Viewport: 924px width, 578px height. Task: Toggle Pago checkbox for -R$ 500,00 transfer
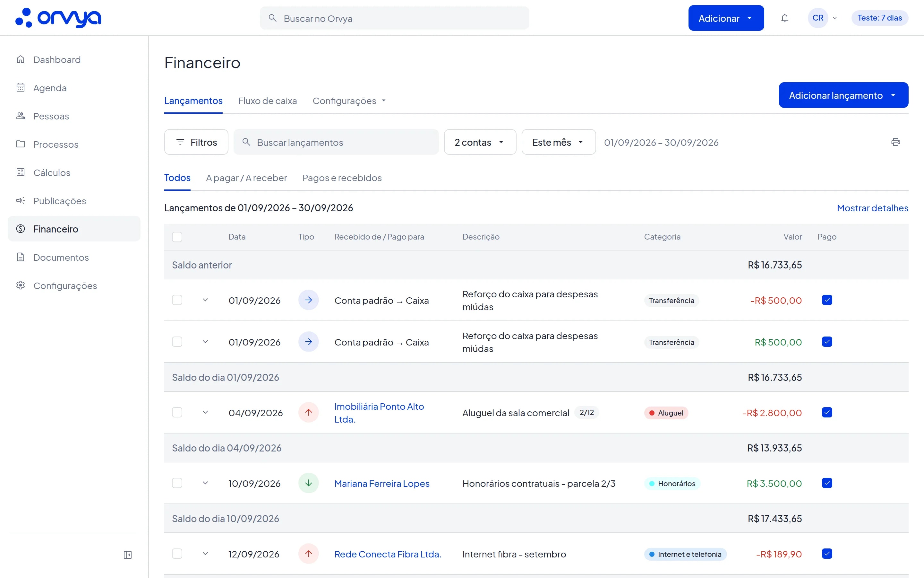827,300
